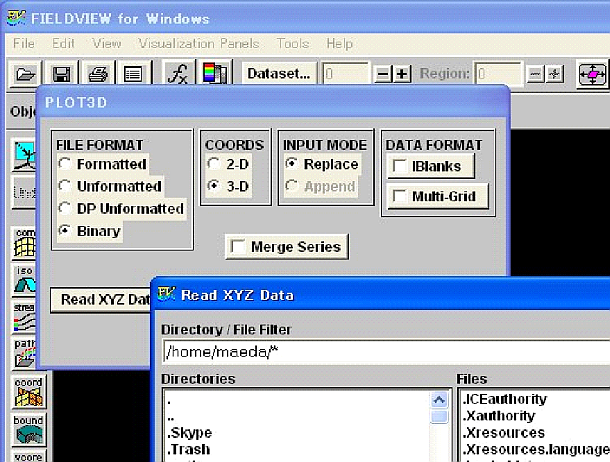Increment dataset number with plus button
The height and width of the screenshot is (462, 610).
click(x=402, y=75)
